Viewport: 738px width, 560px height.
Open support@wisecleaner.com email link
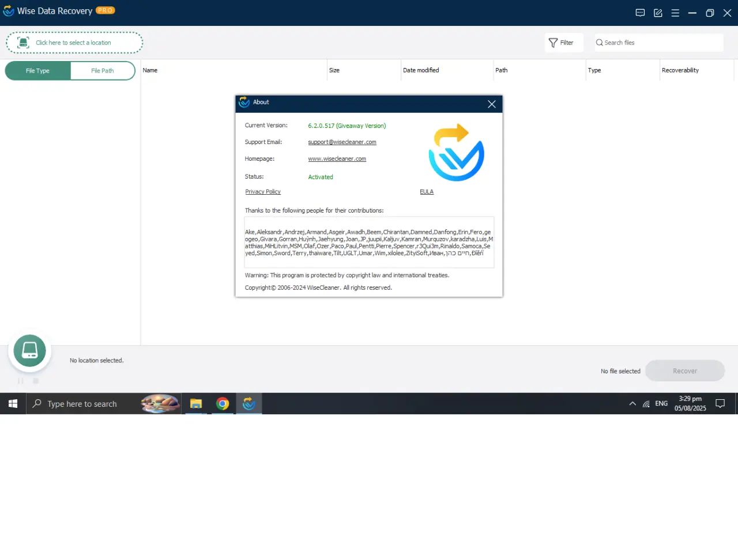coord(342,142)
